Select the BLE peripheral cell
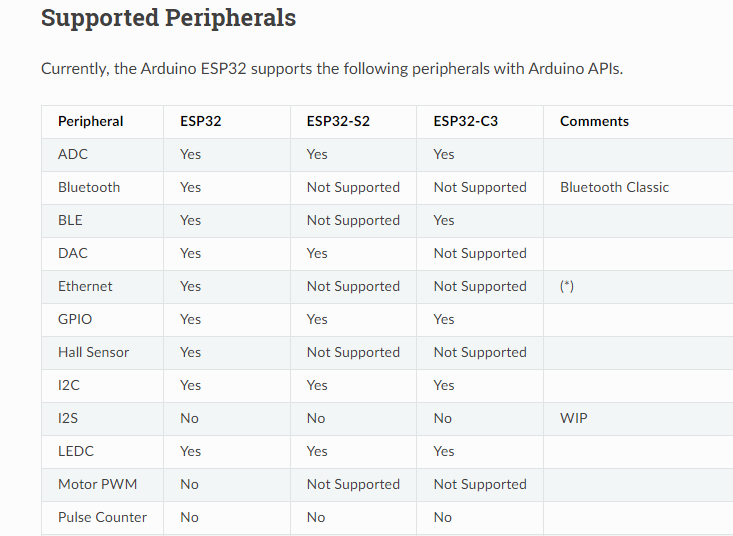 (70, 220)
